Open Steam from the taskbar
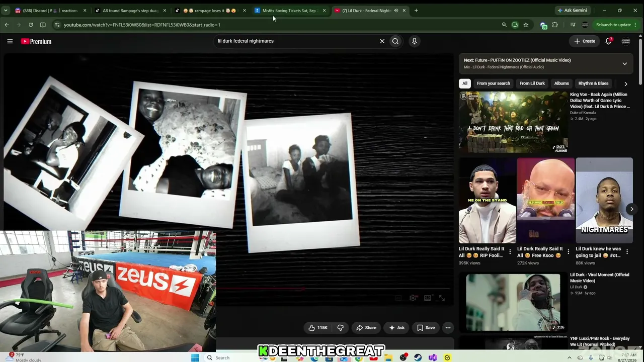This screenshot has height=362, width=644. tap(418, 357)
